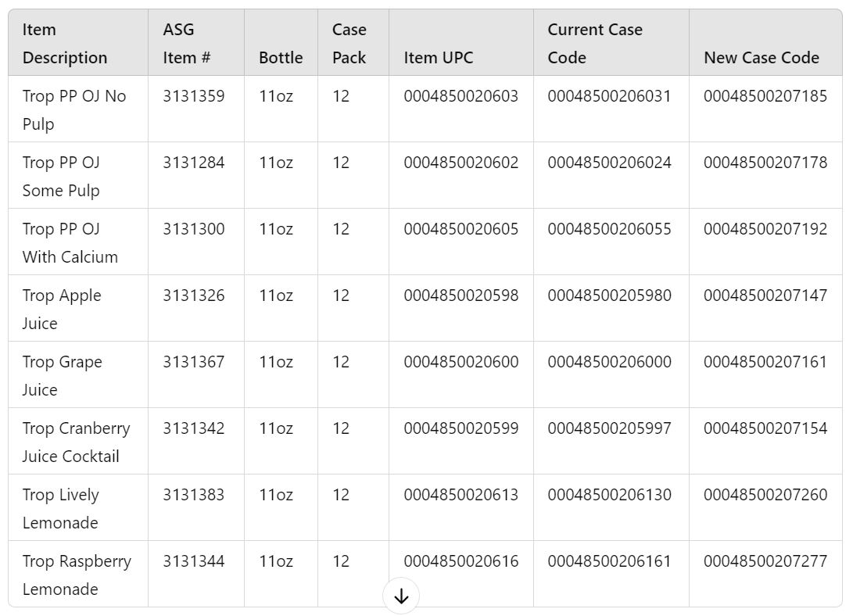Select the Current Case Code header
853x616 pixels.
point(594,44)
